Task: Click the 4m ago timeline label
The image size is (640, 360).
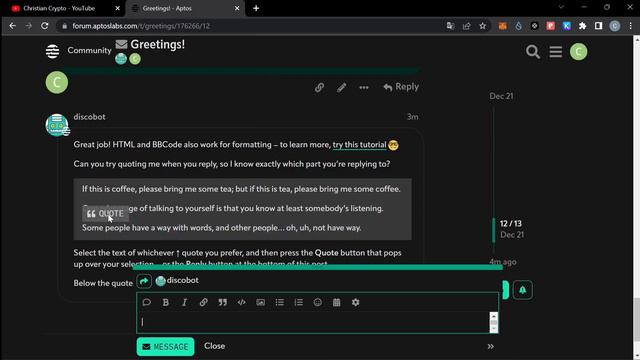Action: 503,262
